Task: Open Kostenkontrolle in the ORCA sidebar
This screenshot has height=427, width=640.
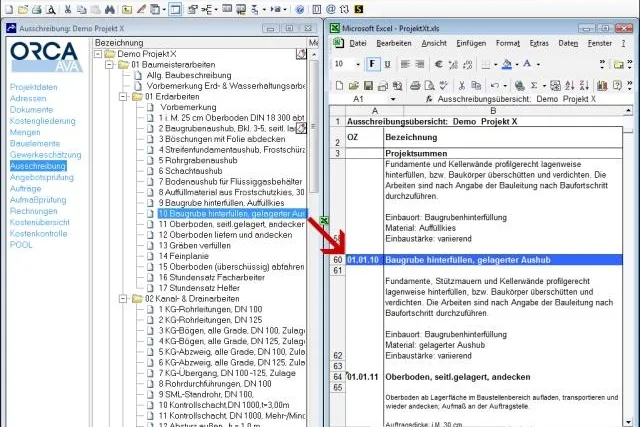Action: [38, 234]
